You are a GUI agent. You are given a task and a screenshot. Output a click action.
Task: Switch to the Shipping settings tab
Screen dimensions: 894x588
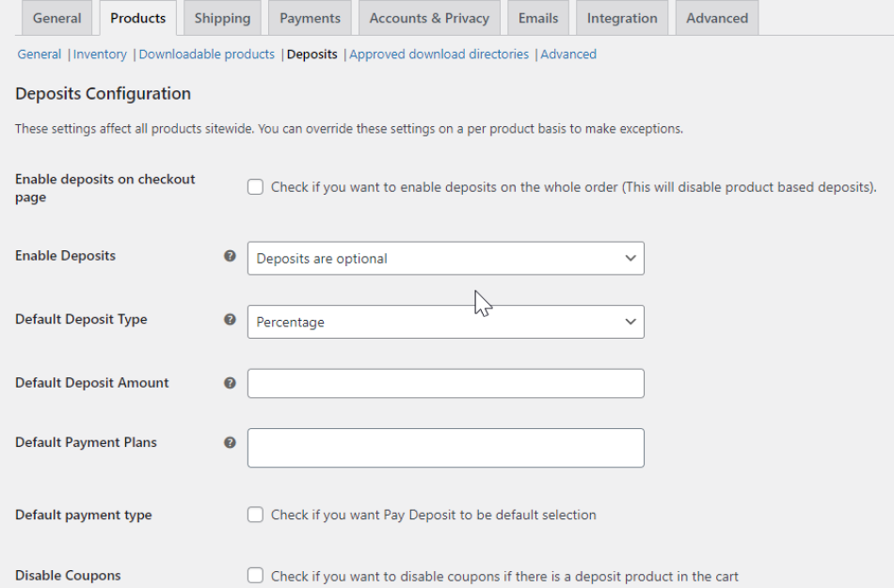(x=222, y=17)
